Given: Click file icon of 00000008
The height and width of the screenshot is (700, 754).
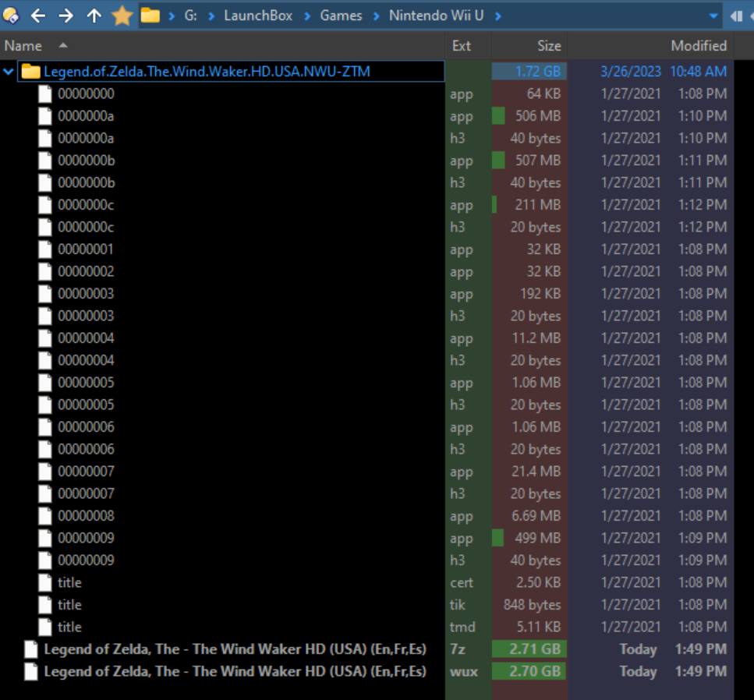Looking at the screenshot, I should (45, 515).
